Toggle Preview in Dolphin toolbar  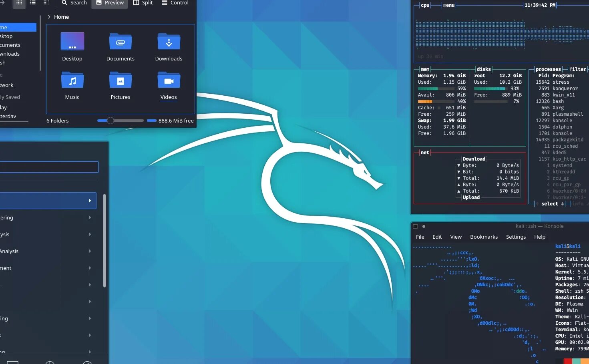[x=110, y=3]
